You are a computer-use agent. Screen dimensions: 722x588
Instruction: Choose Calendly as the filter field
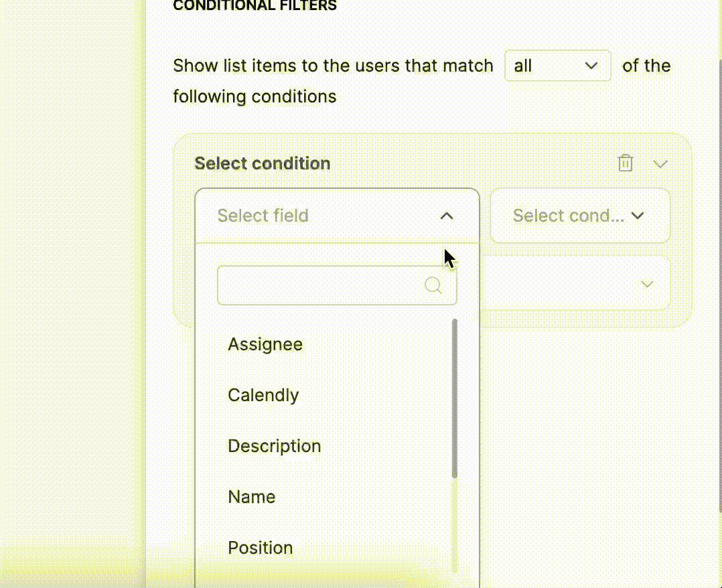[x=263, y=394]
